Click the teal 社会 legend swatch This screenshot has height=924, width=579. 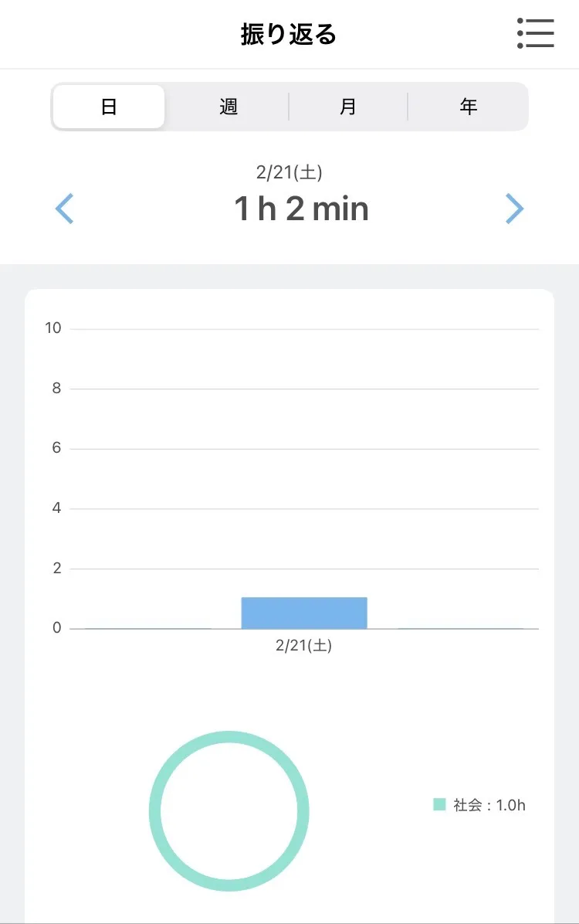[x=440, y=805]
